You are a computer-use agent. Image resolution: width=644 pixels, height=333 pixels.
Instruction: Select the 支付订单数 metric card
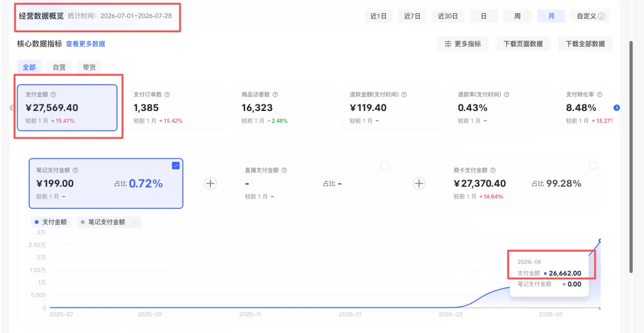point(175,107)
